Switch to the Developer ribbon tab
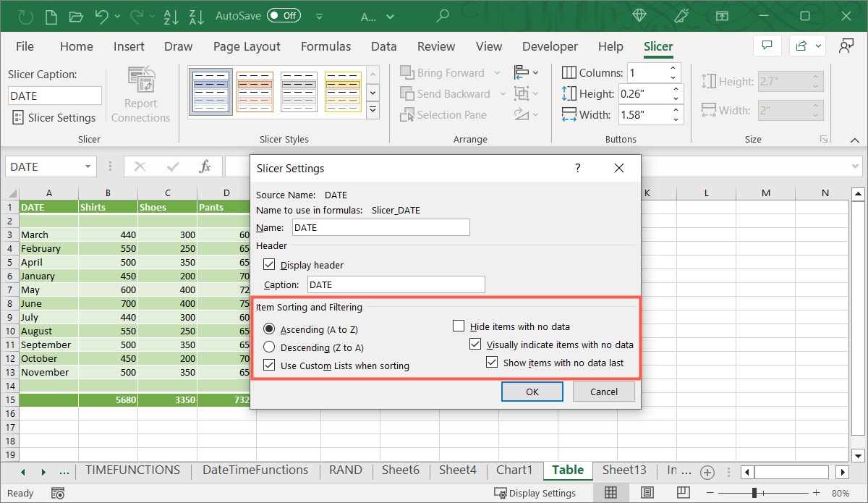 (x=550, y=46)
